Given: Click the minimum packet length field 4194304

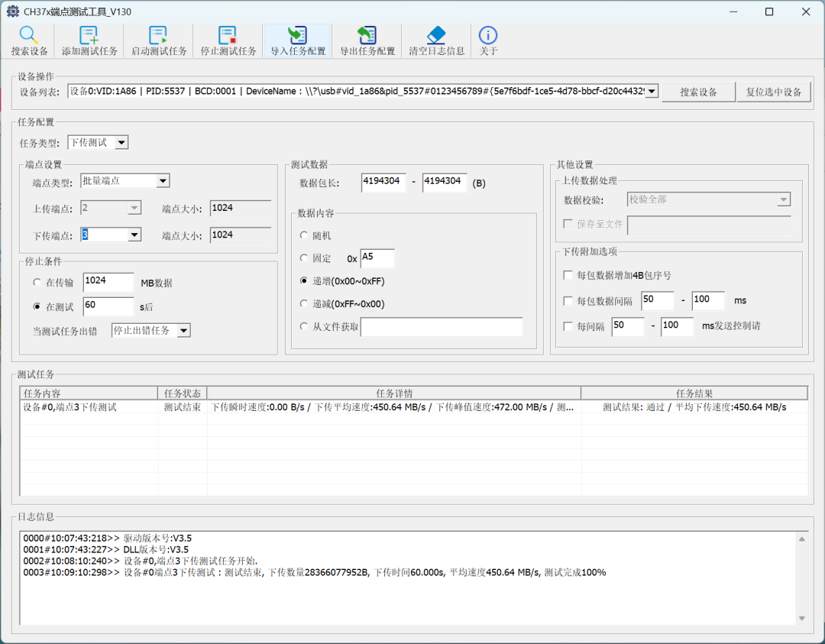Looking at the screenshot, I should [383, 183].
